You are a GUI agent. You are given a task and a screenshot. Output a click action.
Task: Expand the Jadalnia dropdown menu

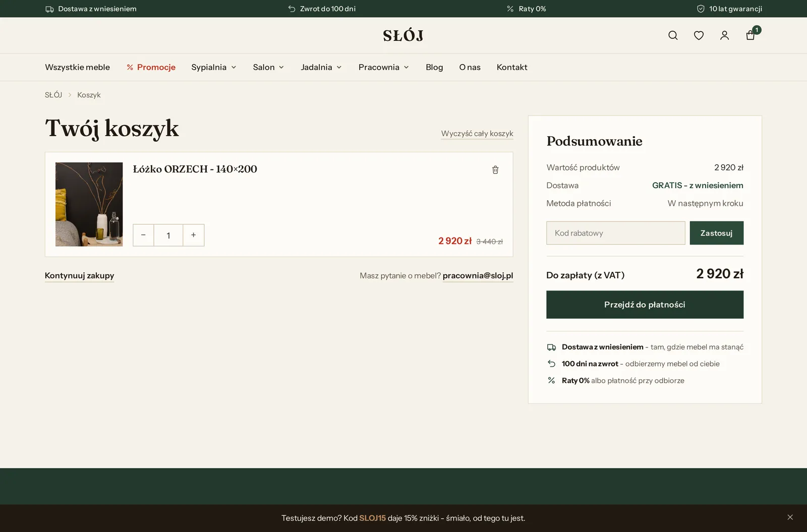321,67
